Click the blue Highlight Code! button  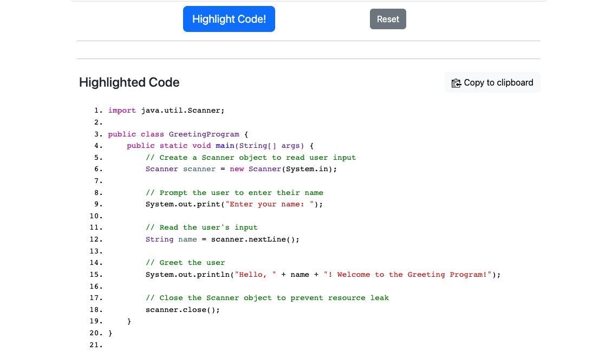[x=229, y=19]
